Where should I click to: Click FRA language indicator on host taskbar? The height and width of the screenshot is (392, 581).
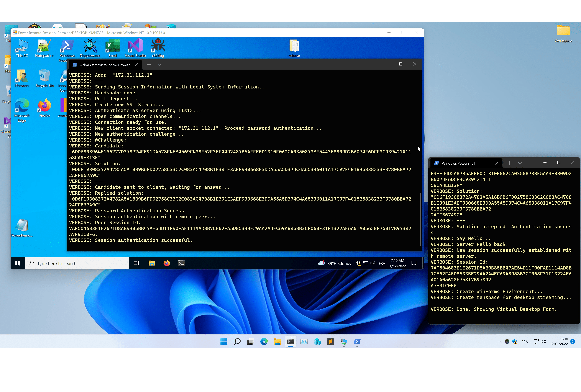click(x=525, y=342)
